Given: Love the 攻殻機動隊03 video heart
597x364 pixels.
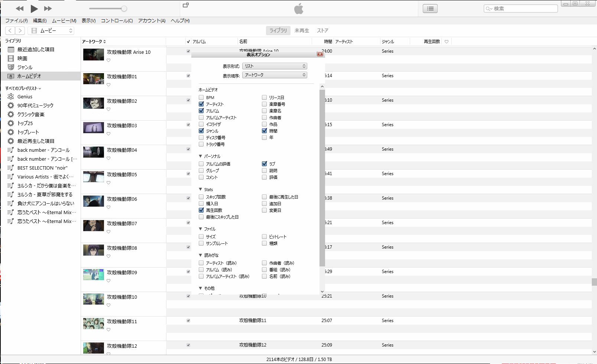Looking at the screenshot, I should click(x=108, y=134).
